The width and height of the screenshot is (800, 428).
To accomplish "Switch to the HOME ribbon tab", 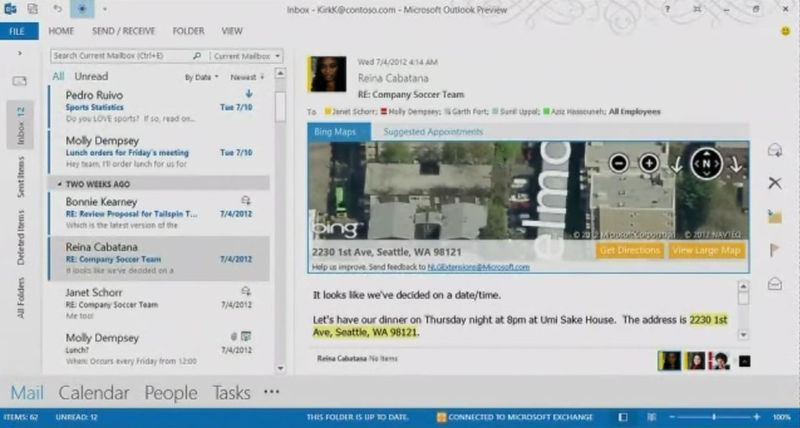I will (x=61, y=31).
